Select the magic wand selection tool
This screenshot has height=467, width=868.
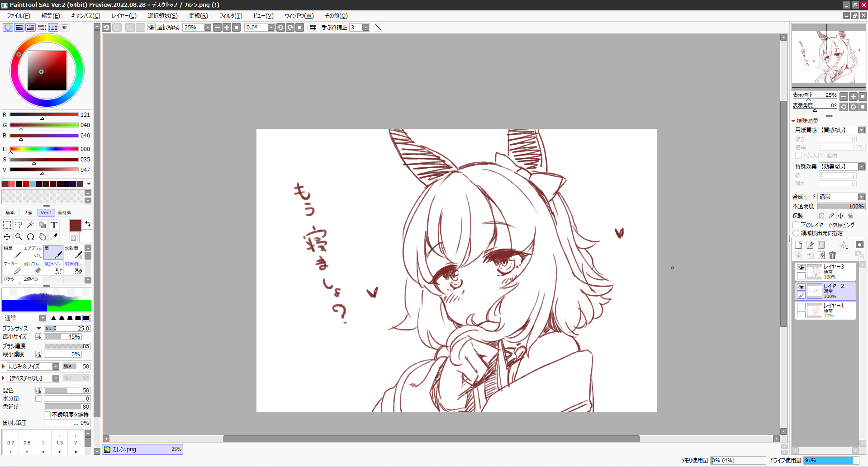pyautogui.click(x=30, y=225)
